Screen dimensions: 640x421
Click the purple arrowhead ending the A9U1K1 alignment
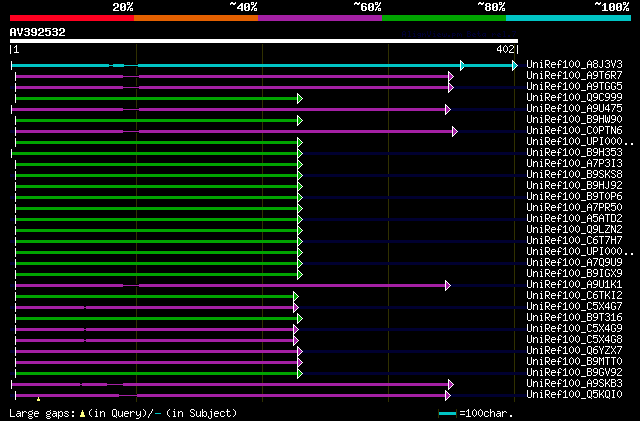point(448,285)
